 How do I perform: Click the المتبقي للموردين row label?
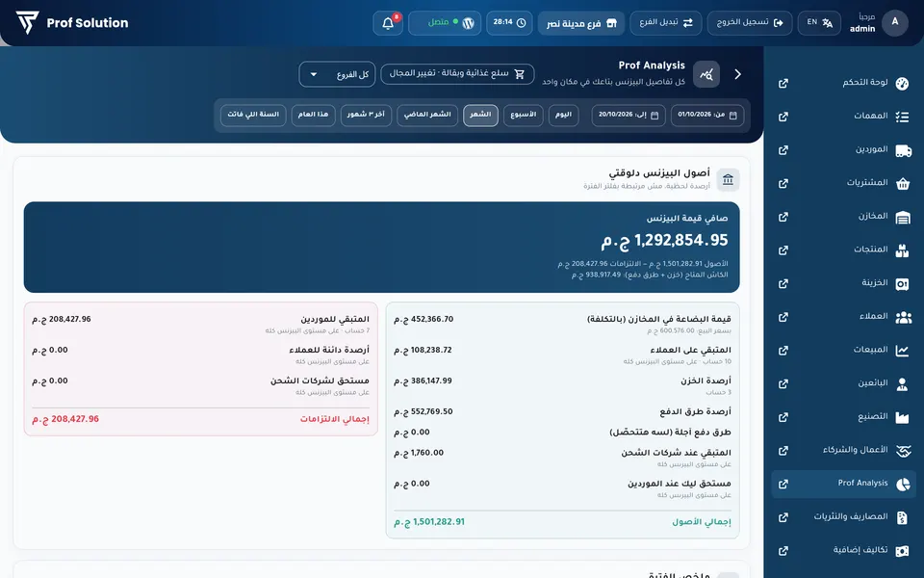coord(335,319)
